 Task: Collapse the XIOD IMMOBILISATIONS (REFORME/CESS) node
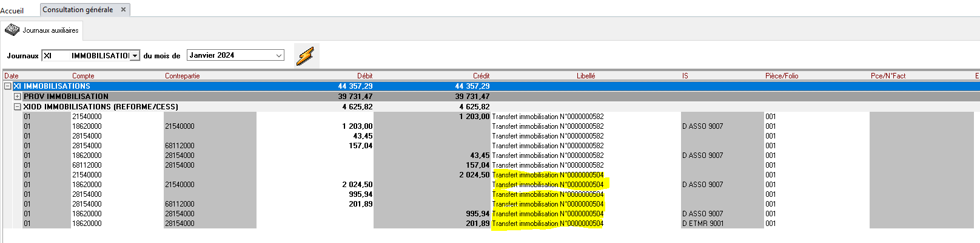[18, 107]
